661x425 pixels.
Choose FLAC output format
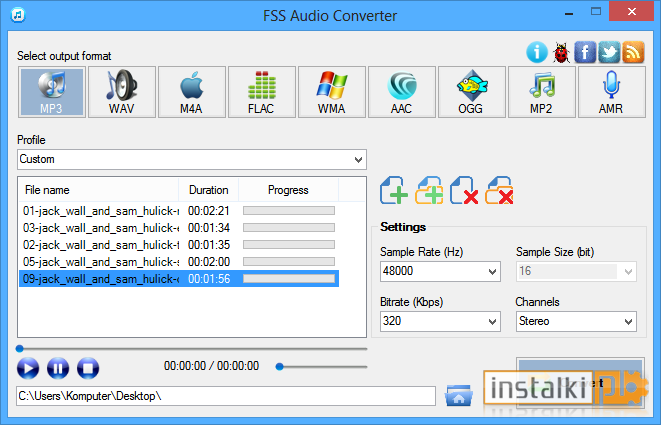(x=261, y=92)
